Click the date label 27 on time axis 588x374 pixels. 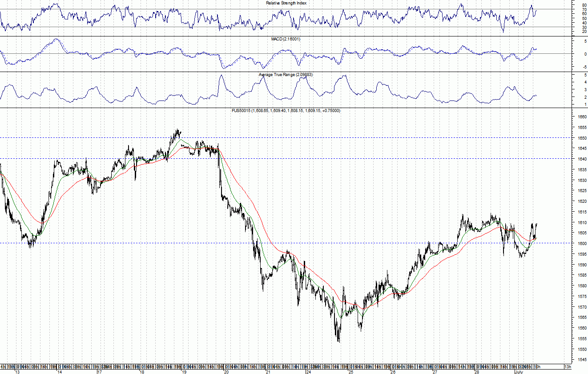tap(435, 371)
